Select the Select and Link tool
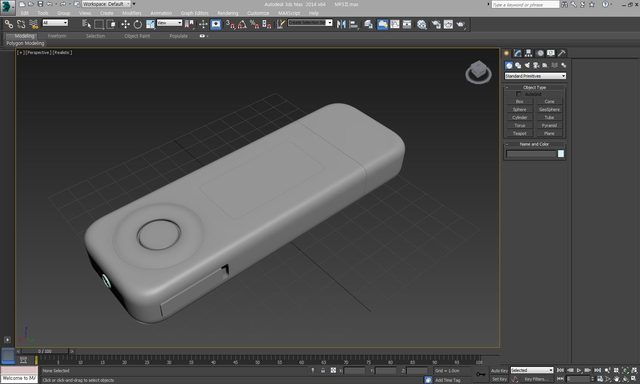 [x=9, y=24]
